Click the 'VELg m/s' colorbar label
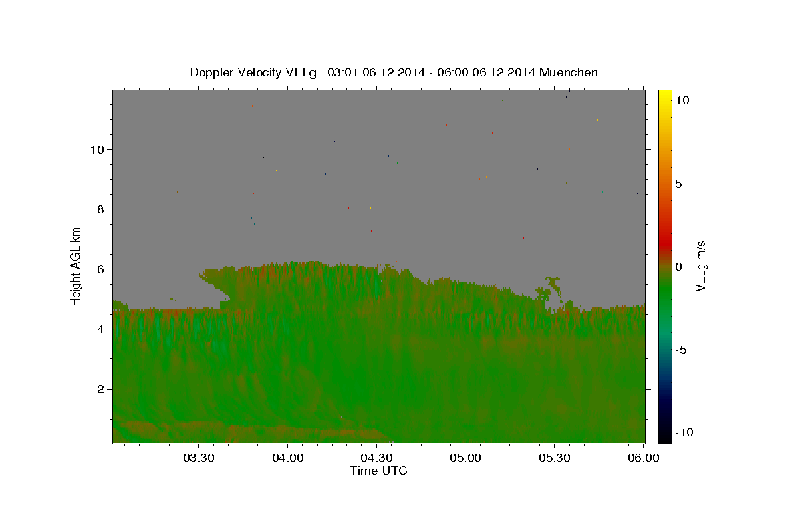The image size is (798, 532). point(700,267)
